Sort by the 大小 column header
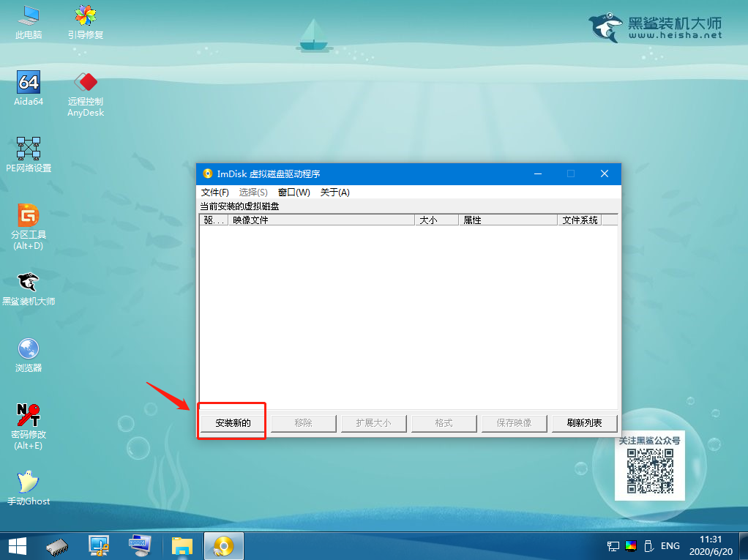 click(x=436, y=220)
